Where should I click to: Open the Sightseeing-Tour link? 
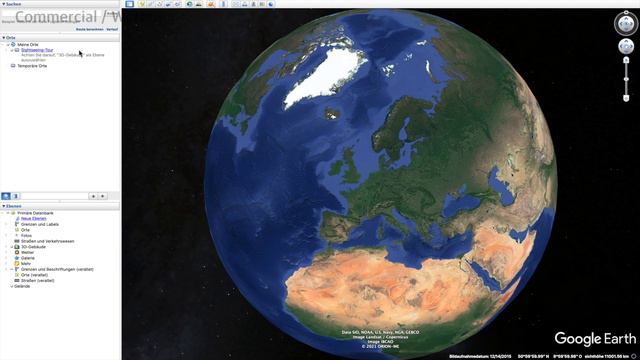pyautogui.click(x=37, y=50)
